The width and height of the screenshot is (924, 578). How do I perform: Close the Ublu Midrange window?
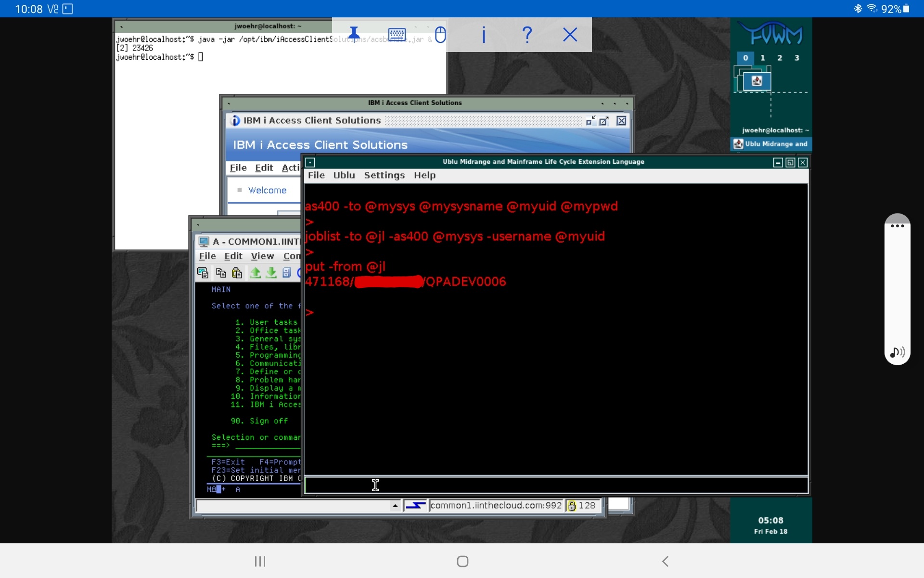[x=803, y=162]
